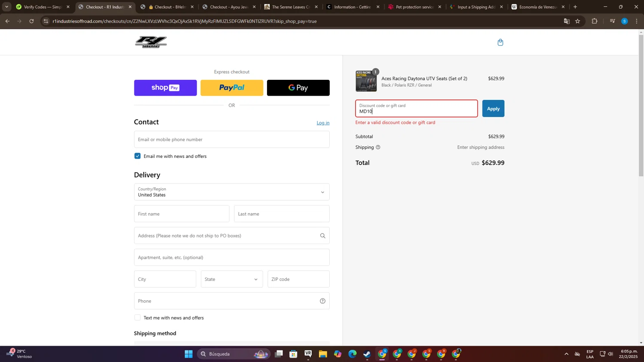Click the ESP LAA language indicator
Viewport: 644px width, 362px height.
click(x=590, y=354)
